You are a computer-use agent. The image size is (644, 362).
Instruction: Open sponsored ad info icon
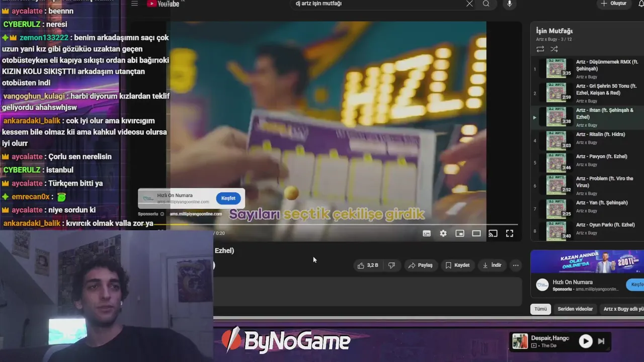coord(162,214)
